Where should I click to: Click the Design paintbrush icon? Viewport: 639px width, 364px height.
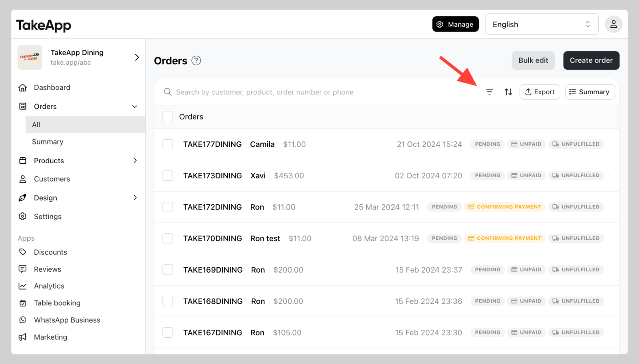coord(23,198)
